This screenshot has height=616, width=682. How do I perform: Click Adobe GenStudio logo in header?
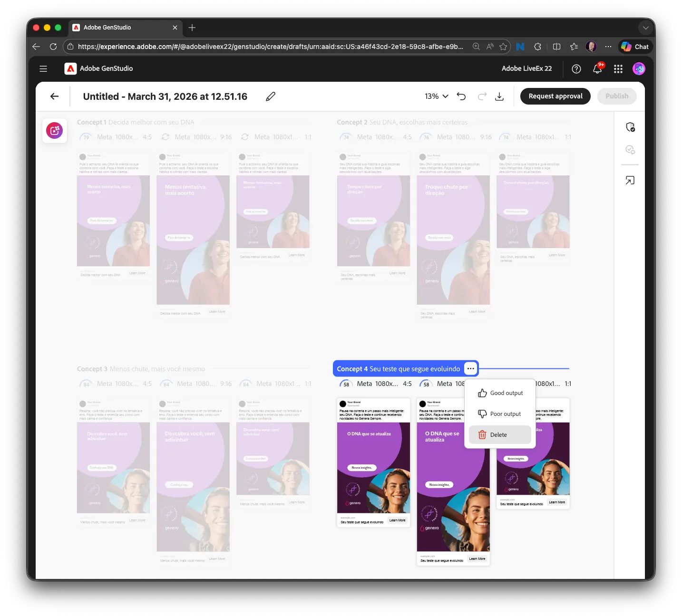click(99, 69)
